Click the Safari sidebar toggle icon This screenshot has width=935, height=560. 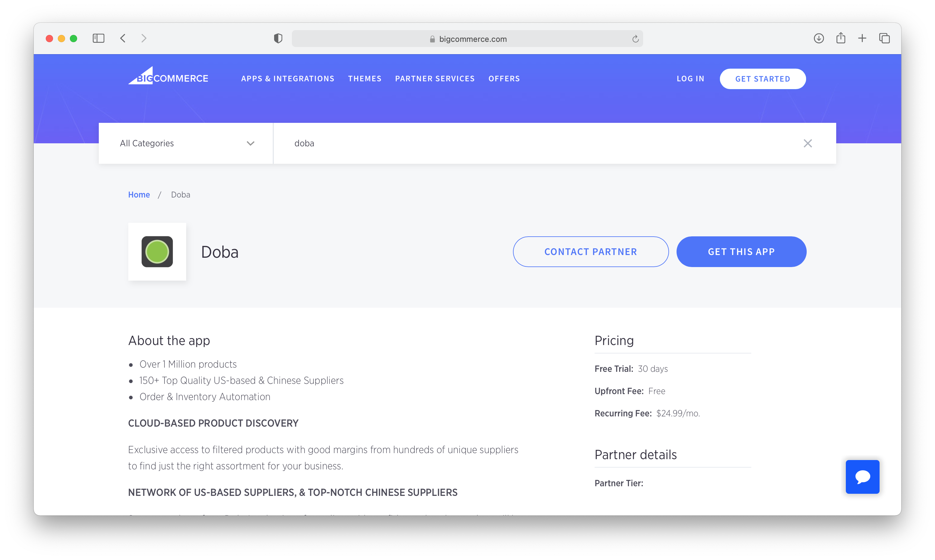[x=98, y=39]
